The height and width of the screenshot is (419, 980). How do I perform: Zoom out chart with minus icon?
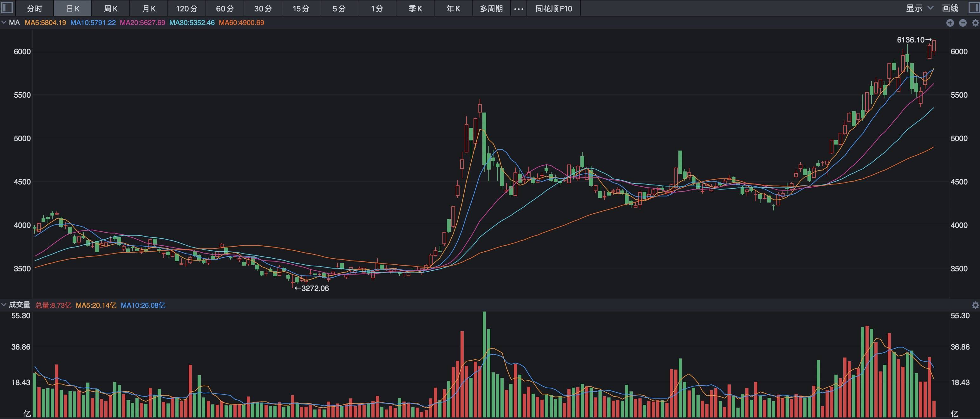963,23
